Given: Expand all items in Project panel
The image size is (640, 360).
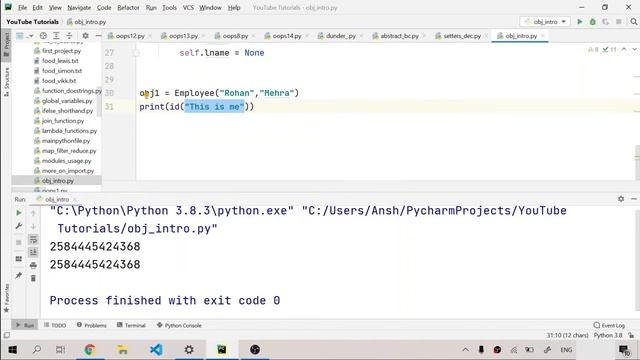Looking at the screenshot, I should pyautogui.click(x=56, y=36).
